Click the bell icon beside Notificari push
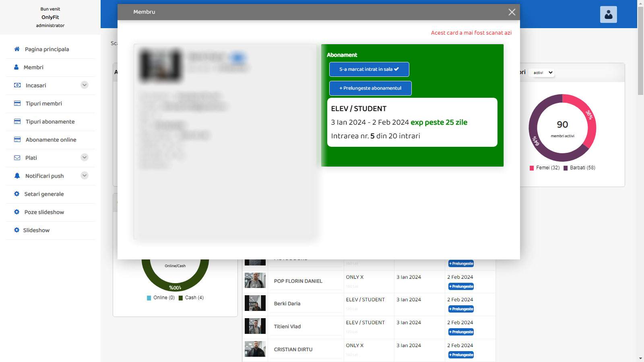The height and width of the screenshot is (362, 644). tap(17, 176)
